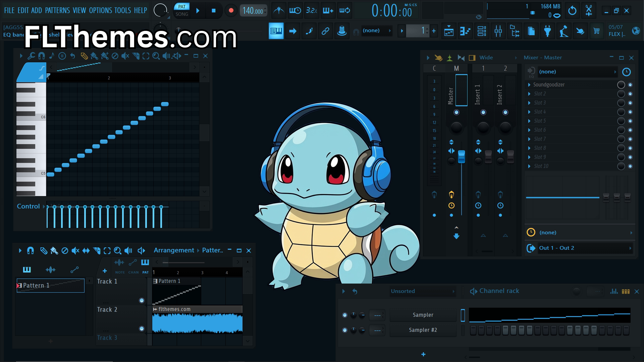The width and height of the screenshot is (644, 362).
Task: Adjust the Insert 1 volume fader
Action: pos(488,157)
